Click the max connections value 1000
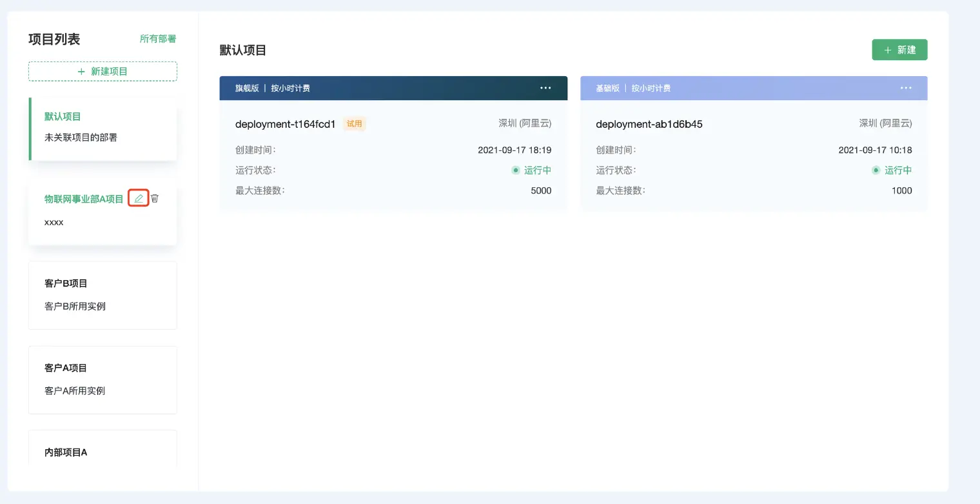The height and width of the screenshot is (504, 980). tap(901, 190)
